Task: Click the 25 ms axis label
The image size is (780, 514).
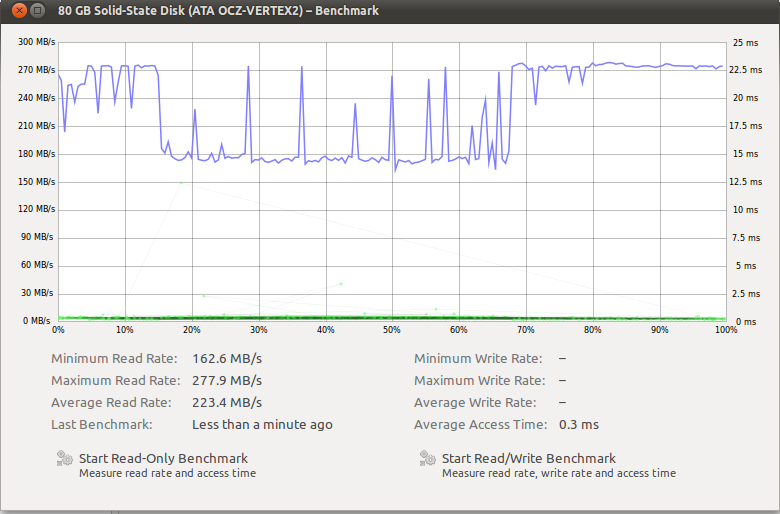Action: [745, 43]
